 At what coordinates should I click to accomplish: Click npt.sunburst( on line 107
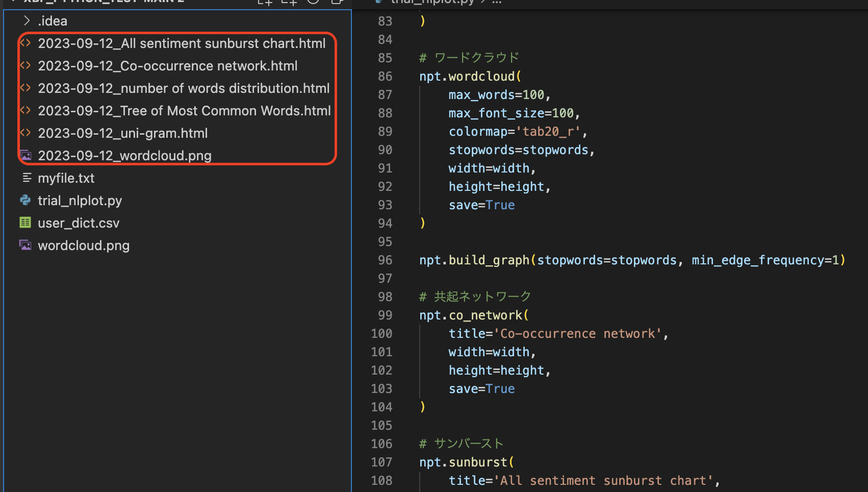(x=467, y=462)
